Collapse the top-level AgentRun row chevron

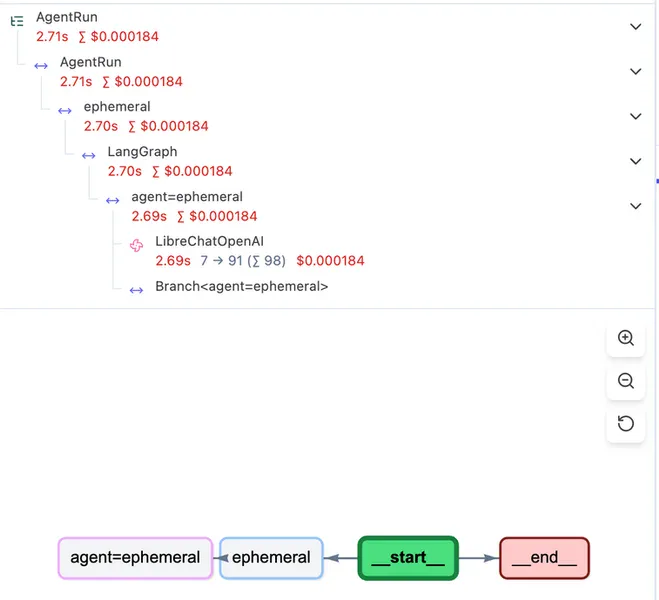point(635,27)
